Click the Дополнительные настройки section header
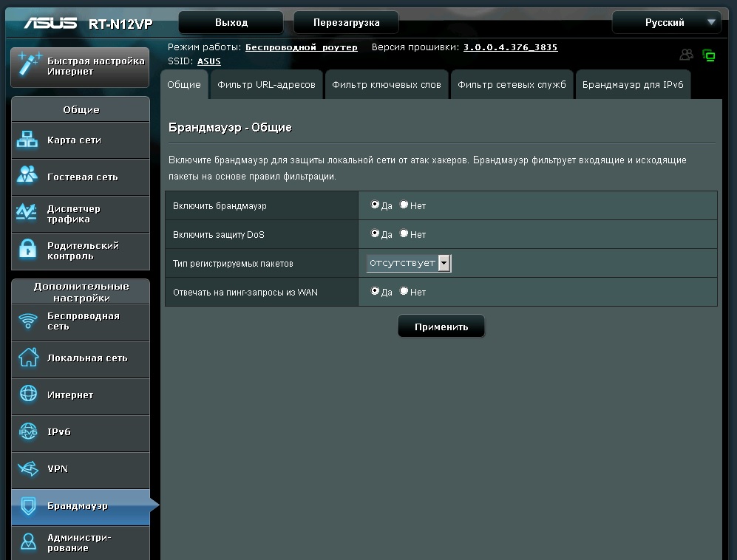Screen dimensions: 737x560 pyautogui.click(x=81, y=292)
